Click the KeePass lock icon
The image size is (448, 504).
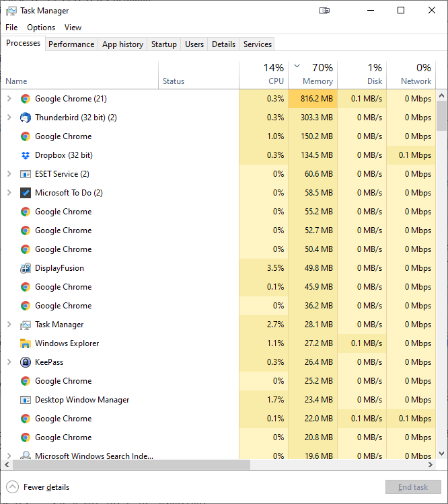[26, 362]
